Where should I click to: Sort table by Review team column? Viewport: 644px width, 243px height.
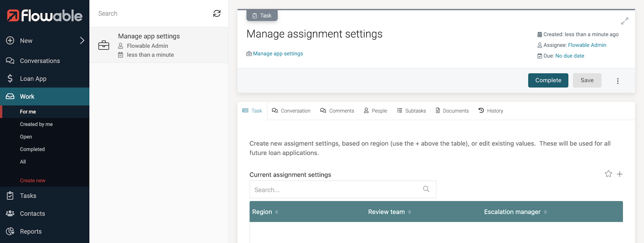tap(409, 212)
